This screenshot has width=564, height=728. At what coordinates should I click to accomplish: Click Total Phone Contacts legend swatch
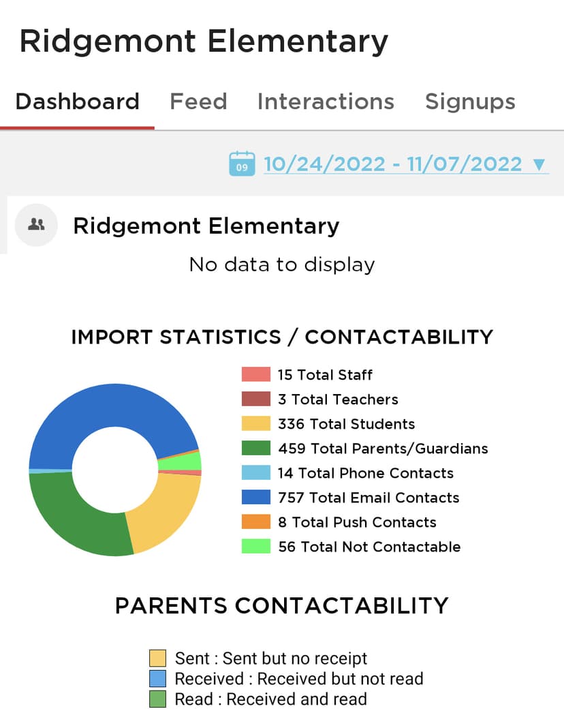click(x=256, y=473)
